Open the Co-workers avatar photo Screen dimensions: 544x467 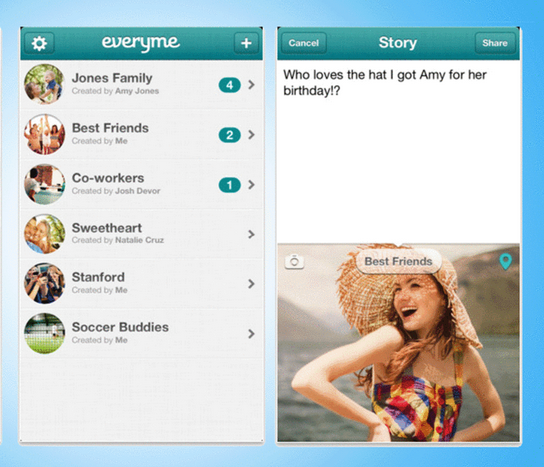pos(44,184)
